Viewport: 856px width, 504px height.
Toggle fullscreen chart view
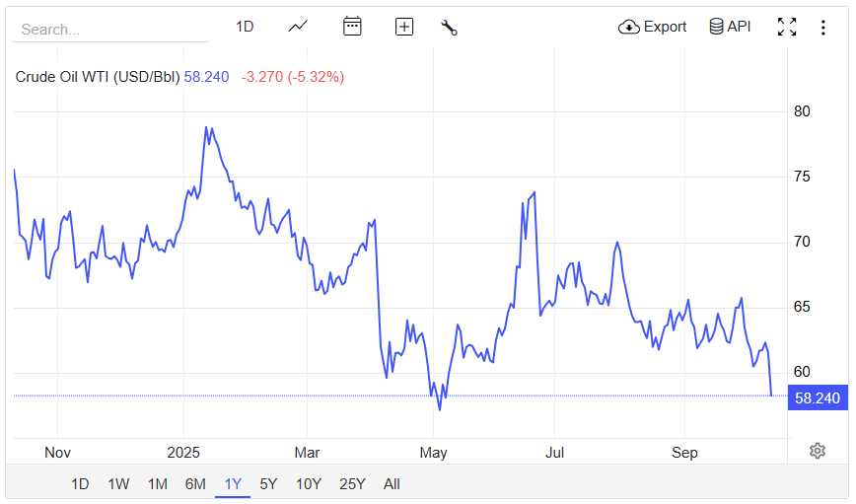point(786,27)
